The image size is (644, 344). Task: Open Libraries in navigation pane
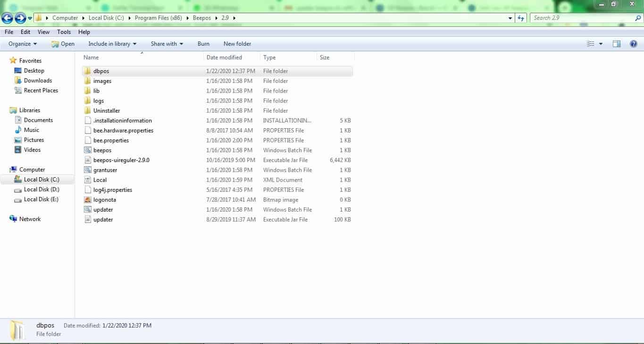click(x=30, y=110)
